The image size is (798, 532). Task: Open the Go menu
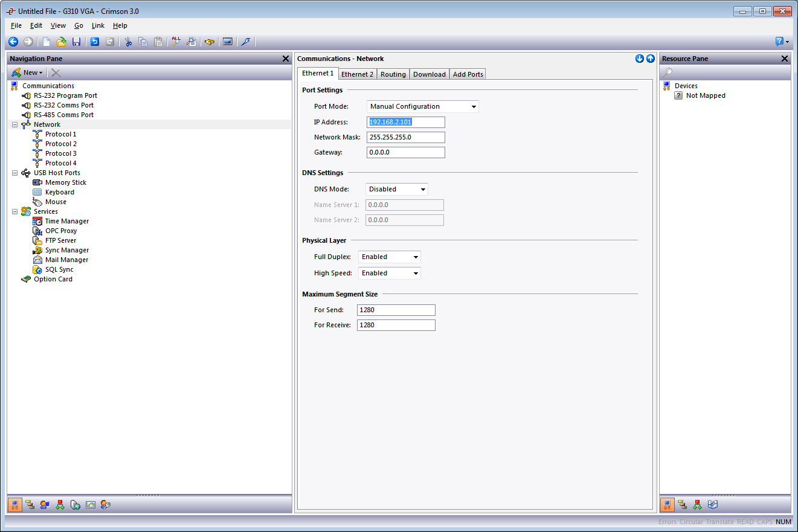79,25
